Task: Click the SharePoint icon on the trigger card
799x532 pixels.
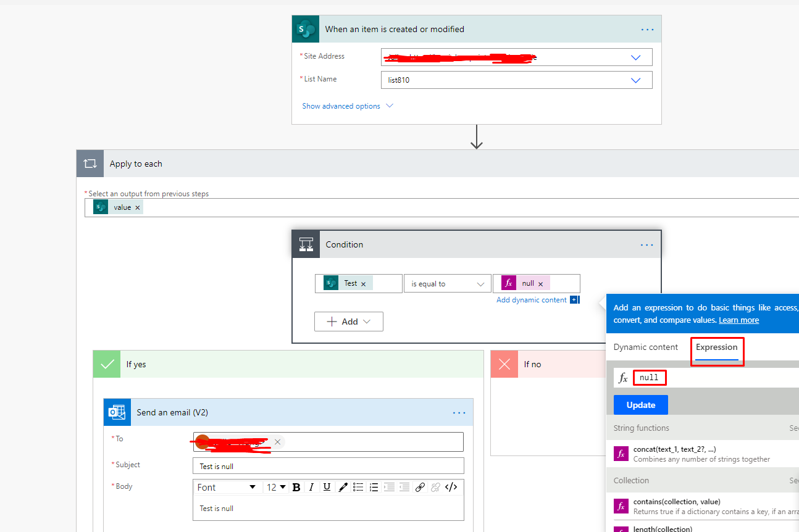Action: (x=306, y=29)
